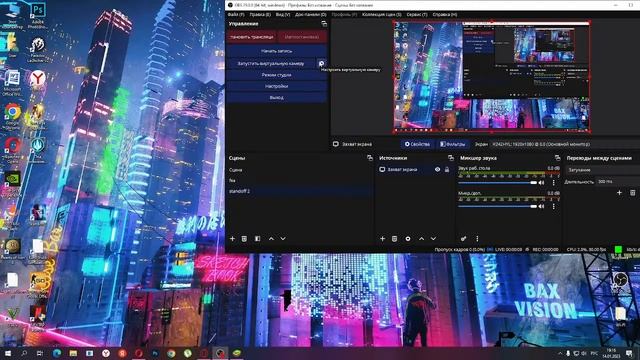The height and width of the screenshot is (360, 640).
Task: Click Длительность duration input field
Action: 617,182
